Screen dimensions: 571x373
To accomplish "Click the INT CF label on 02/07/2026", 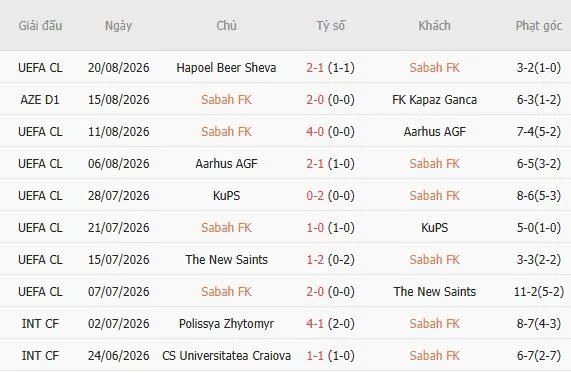I will point(40,323).
